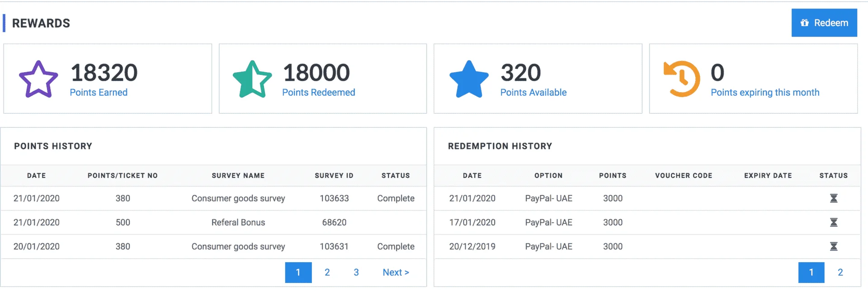
Task: Click the purple outlined Points Earned star
Action: pos(38,79)
